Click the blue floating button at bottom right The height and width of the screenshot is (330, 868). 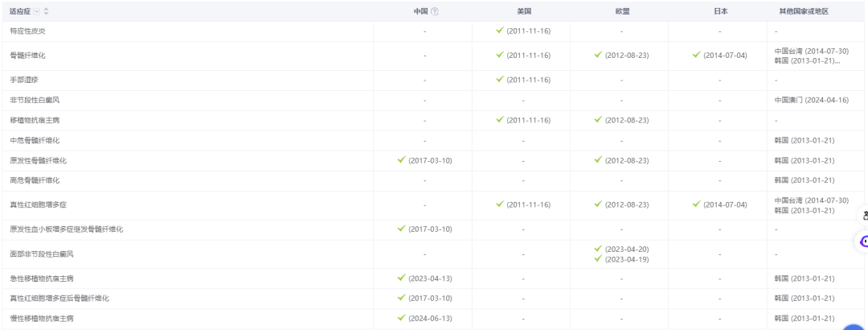click(x=855, y=326)
